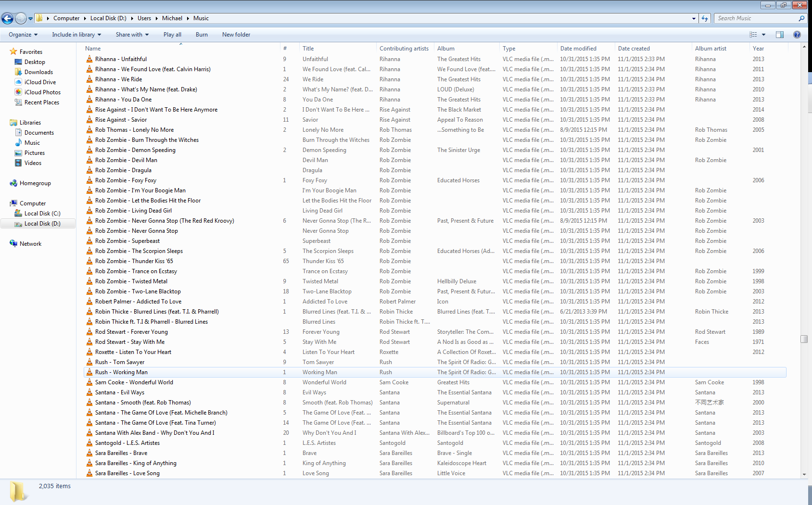
Task: Open the Share with menu
Action: 132,35
